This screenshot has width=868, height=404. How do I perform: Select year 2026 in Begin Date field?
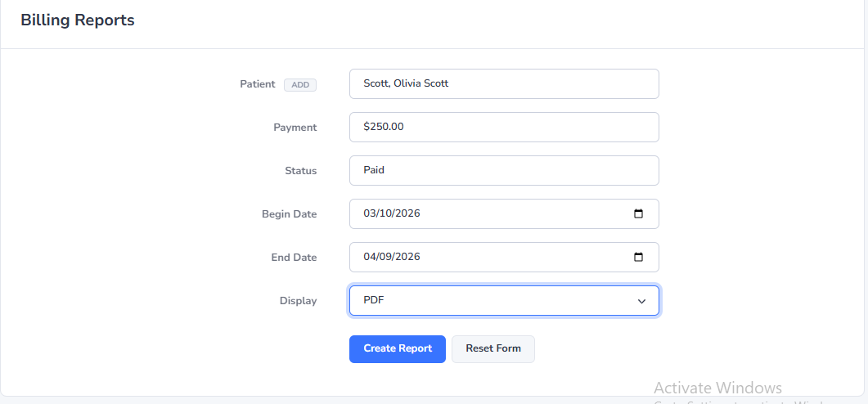click(407, 213)
